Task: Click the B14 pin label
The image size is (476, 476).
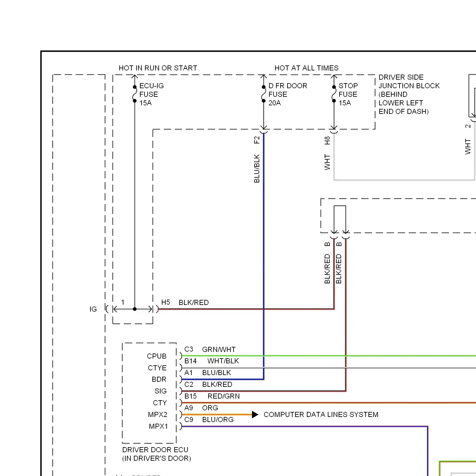Action: 190,361
